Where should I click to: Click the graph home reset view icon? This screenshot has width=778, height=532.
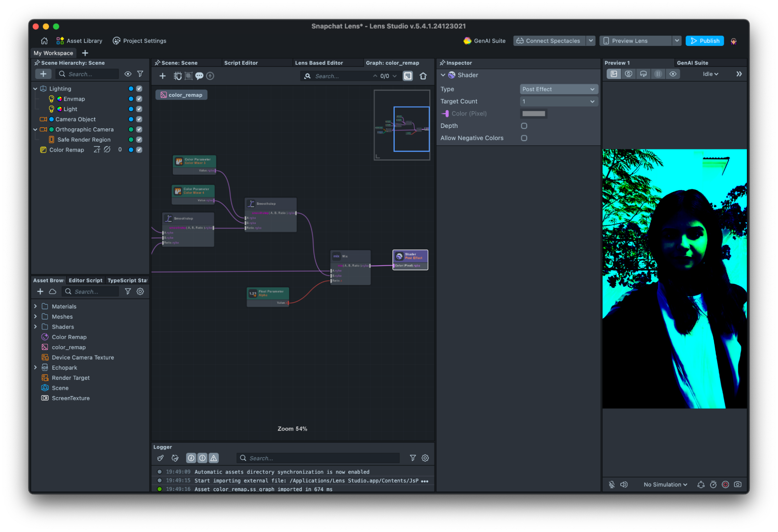pos(423,76)
